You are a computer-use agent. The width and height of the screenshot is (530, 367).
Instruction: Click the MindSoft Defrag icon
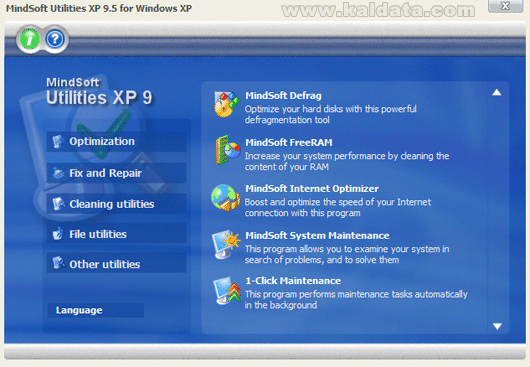pos(226,104)
